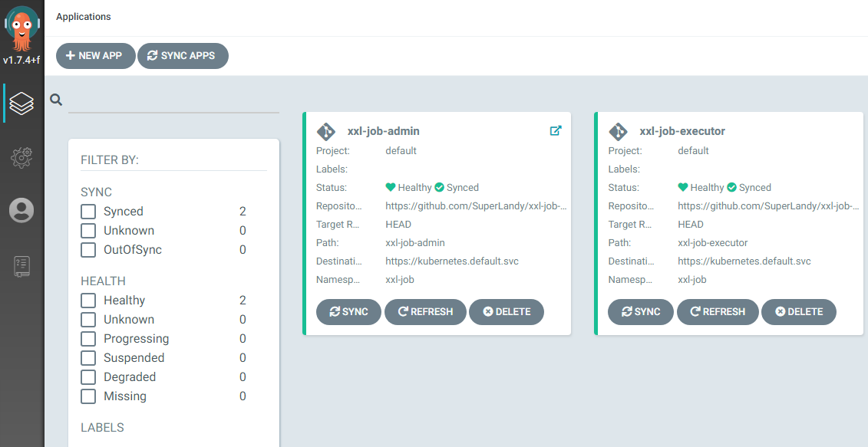Click the git icon on xxl-job-admin card
Viewport: 868px width, 447px height.
coord(326,132)
